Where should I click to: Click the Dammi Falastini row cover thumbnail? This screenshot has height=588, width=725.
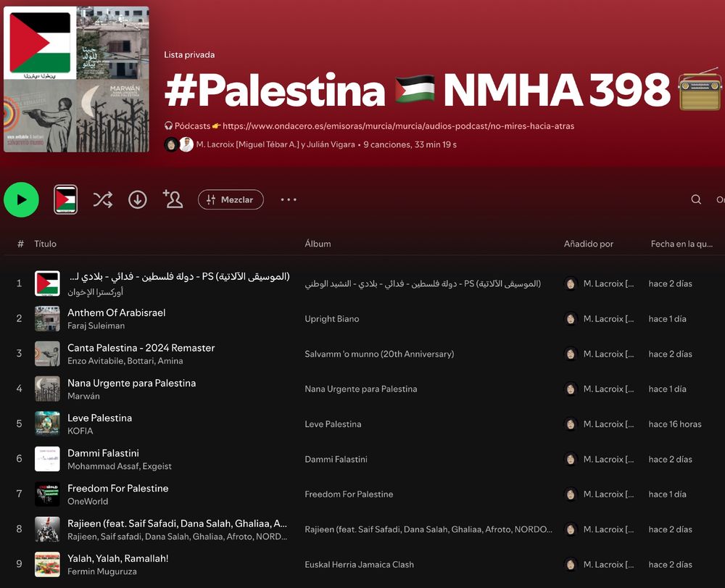click(x=47, y=459)
